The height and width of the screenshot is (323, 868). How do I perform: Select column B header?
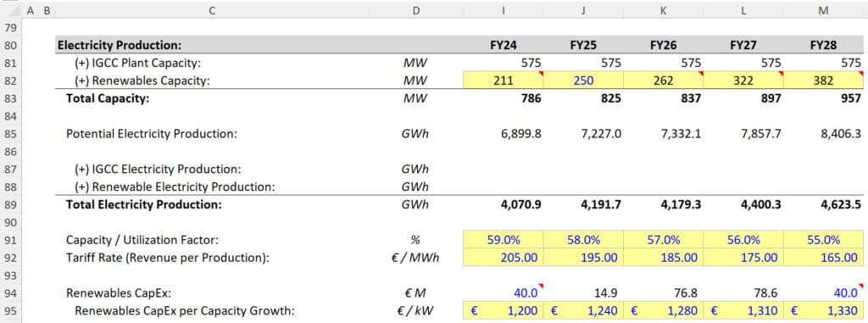coord(47,9)
